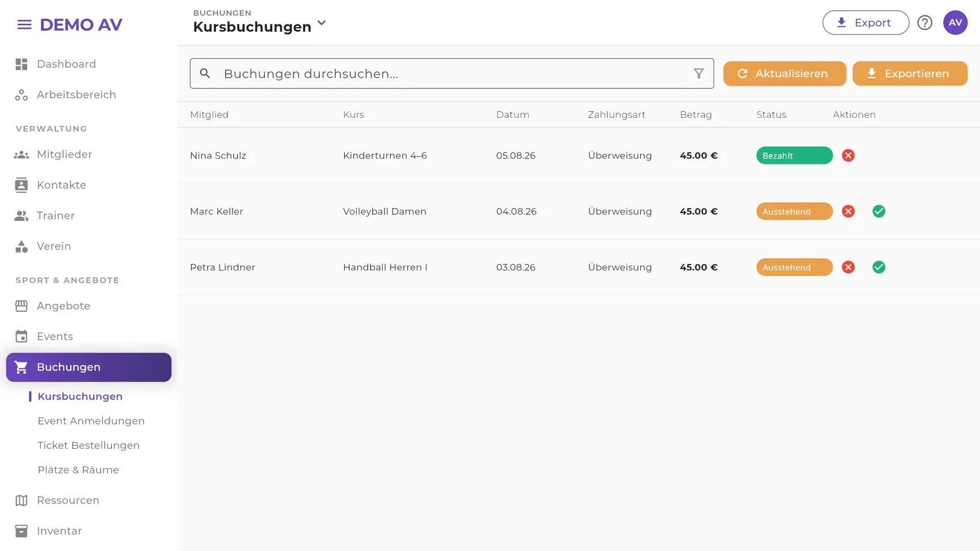Open Ticket Bestellungen submenu item

tap(88, 446)
